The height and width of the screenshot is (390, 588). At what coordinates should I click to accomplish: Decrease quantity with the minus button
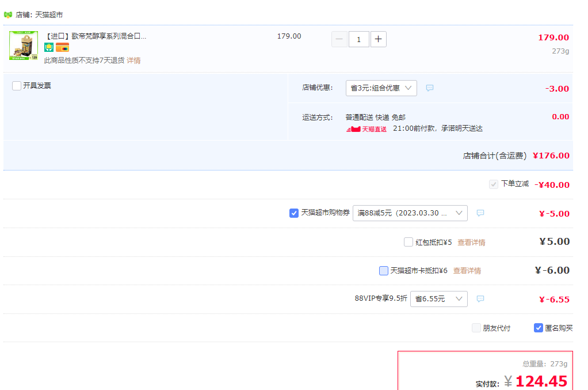[x=339, y=39]
